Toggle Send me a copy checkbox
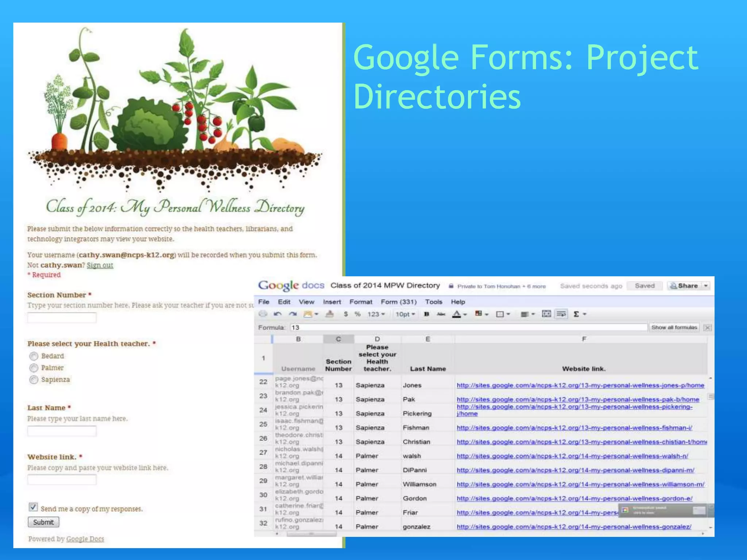The image size is (747, 560). (33, 507)
